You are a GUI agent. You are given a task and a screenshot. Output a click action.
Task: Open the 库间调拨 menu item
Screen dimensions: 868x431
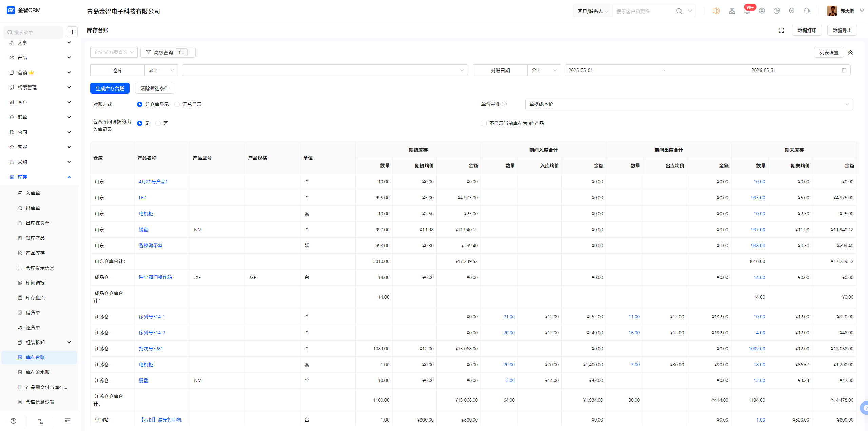click(x=35, y=283)
